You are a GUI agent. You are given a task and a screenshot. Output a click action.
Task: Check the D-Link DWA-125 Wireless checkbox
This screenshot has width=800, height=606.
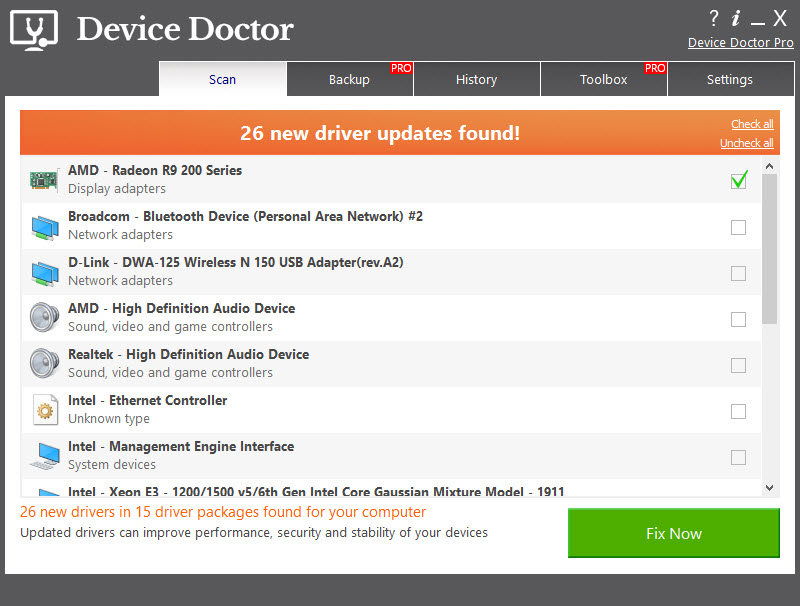pyautogui.click(x=738, y=273)
